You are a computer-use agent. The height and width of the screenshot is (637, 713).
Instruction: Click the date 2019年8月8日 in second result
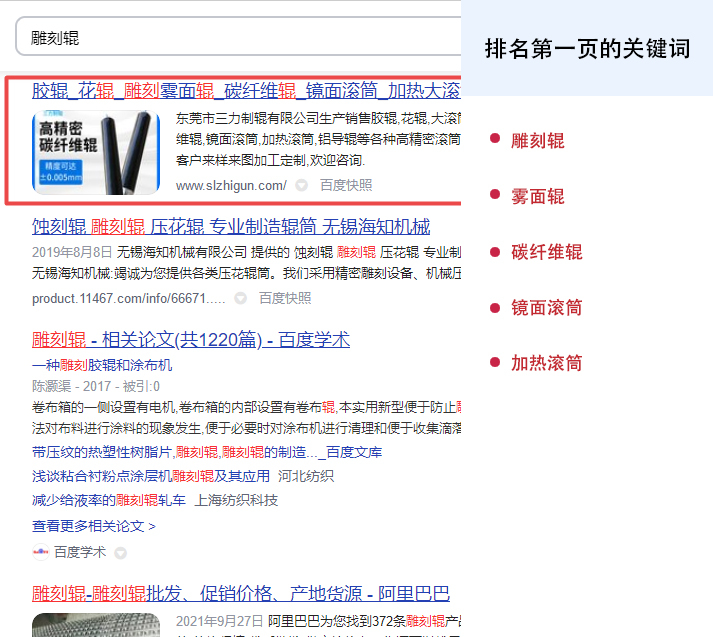coord(72,252)
